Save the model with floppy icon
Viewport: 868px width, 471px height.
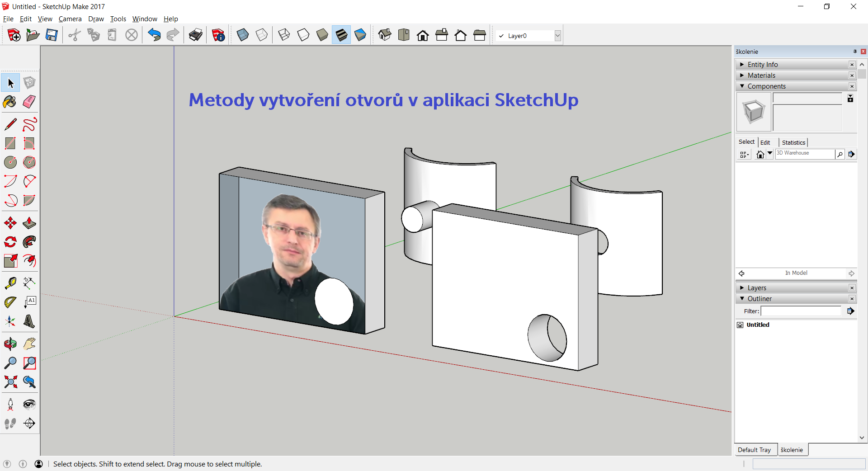coord(52,35)
